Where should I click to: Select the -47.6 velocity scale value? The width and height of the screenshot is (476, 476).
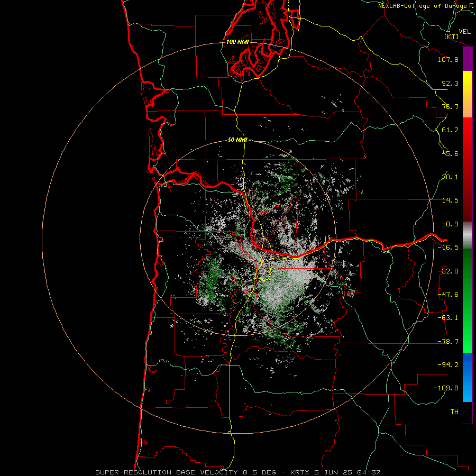(448, 295)
